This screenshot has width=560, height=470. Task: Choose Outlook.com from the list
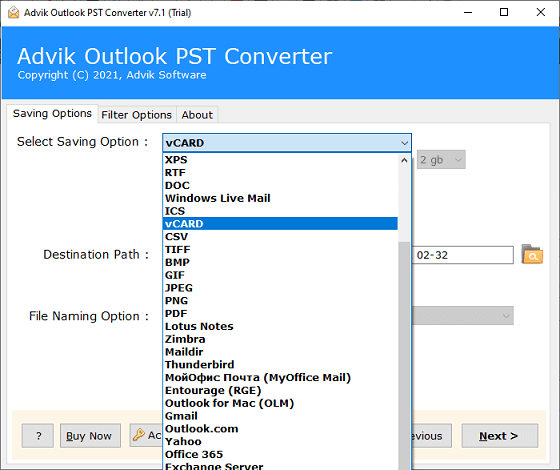(x=280, y=429)
